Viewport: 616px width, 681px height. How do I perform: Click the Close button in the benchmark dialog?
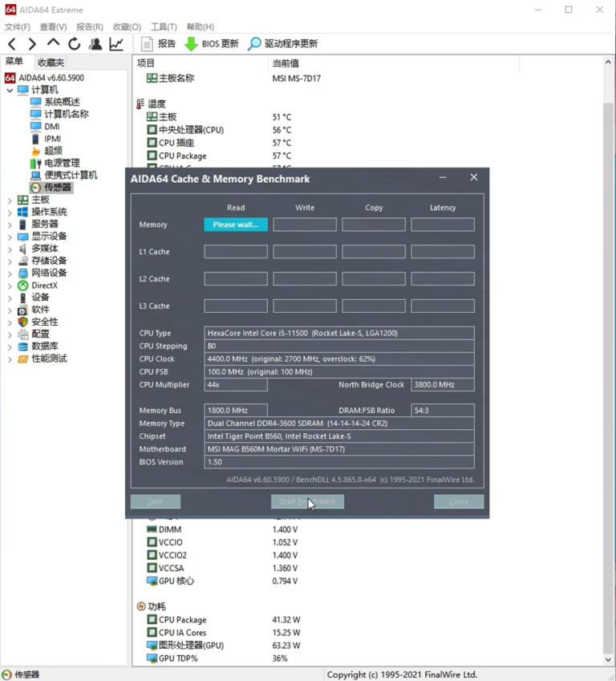[x=459, y=501]
